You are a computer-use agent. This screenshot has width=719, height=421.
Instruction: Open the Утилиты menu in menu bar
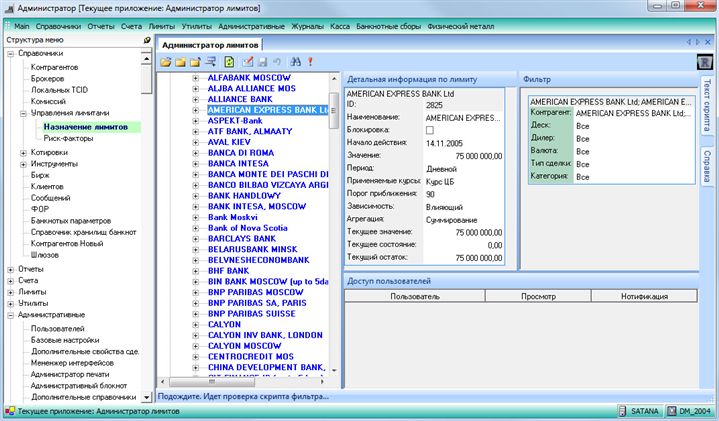(x=196, y=27)
